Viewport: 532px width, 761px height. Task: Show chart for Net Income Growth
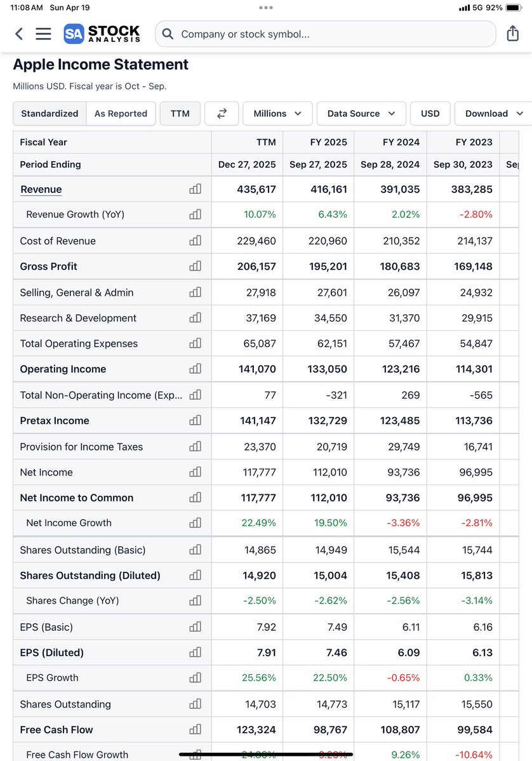click(x=195, y=523)
